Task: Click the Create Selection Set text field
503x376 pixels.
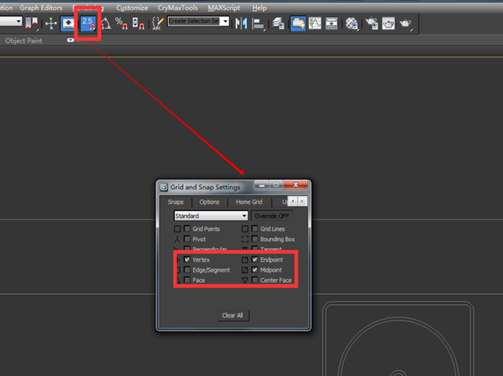Action: click(194, 21)
